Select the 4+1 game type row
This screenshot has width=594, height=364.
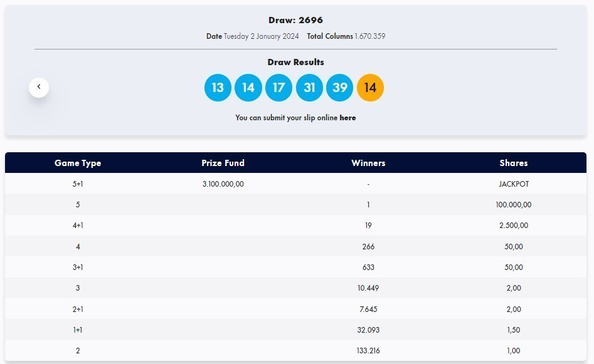coord(78,226)
